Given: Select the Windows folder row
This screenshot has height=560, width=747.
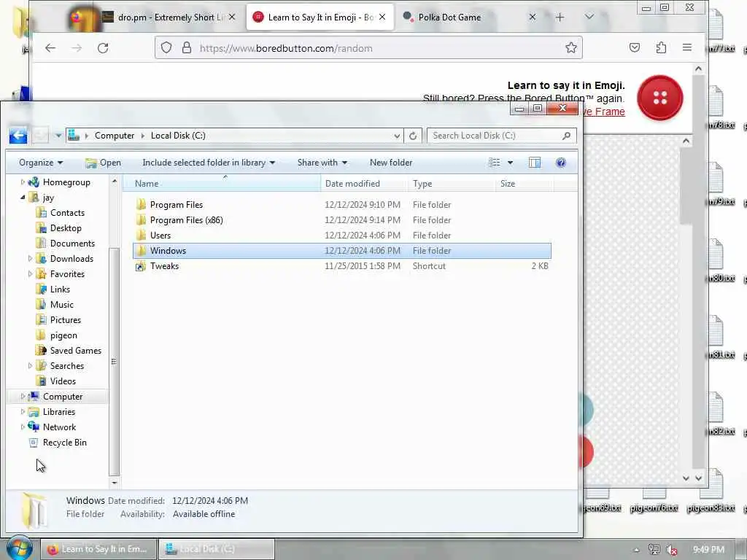Looking at the screenshot, I should pyautogui.click(x=342, y=251).
